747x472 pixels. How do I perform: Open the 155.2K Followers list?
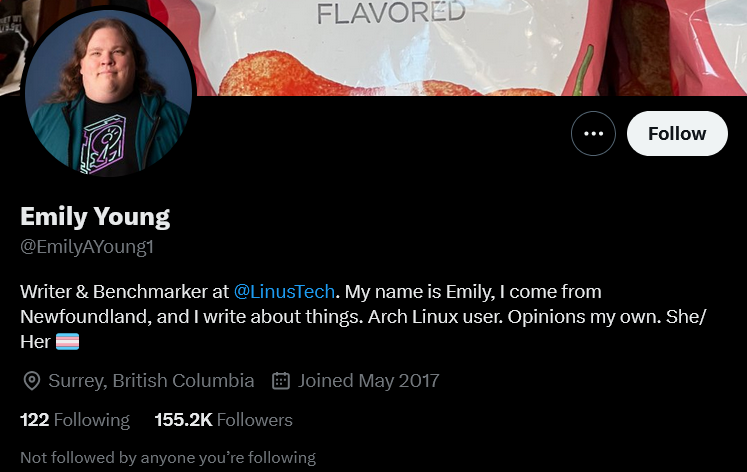pos(223,420)
